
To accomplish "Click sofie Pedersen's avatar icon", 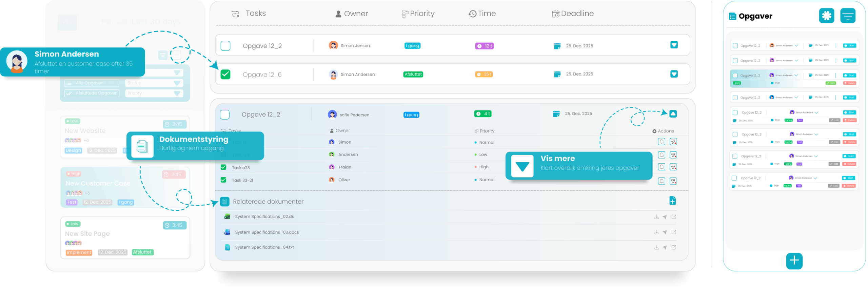I will (332, 115).
